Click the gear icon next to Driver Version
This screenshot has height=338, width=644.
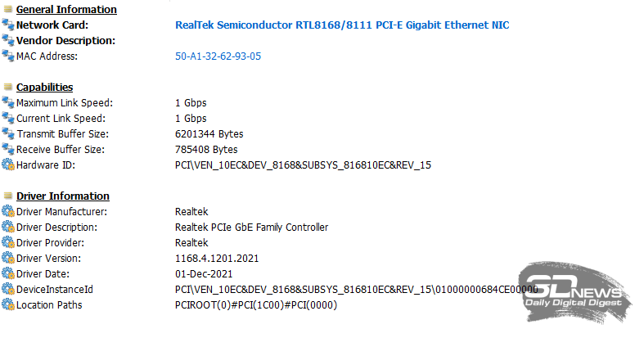(x=8, y=258)
